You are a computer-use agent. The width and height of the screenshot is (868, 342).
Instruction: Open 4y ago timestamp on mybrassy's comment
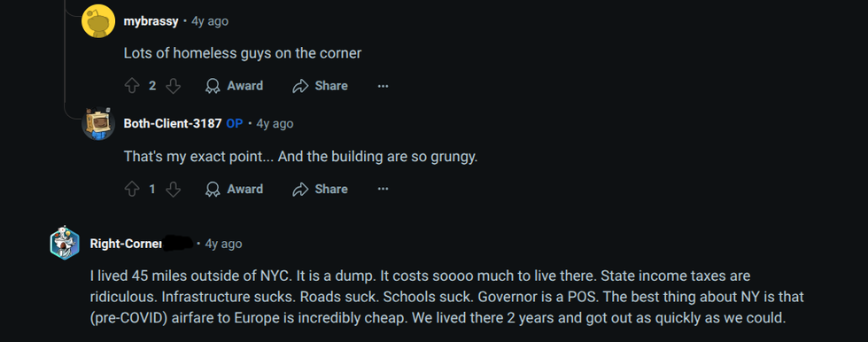(x=210, y=21)
